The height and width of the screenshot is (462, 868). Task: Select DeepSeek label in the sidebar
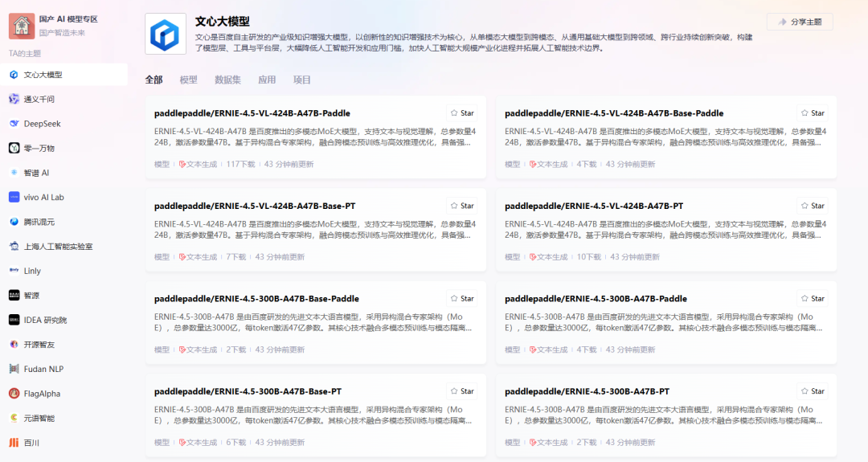tap(42, 124)
